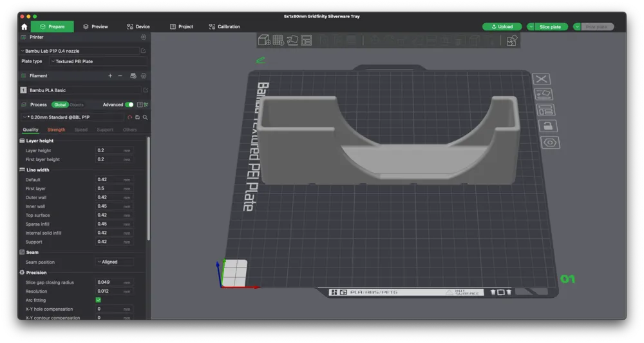Click the Upload button

pos(502,26)
